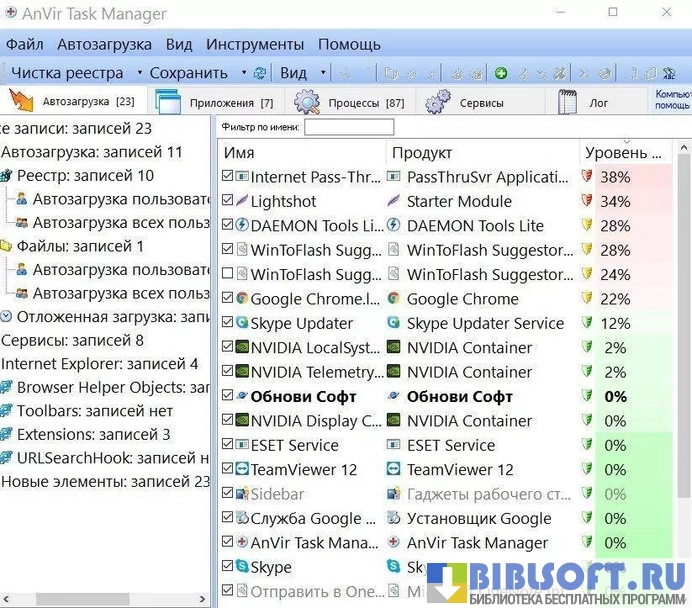Viewport: 692px width, 608px height.
Task: Expand the Сохранить dropdown arrow
Action: point(243,73)
